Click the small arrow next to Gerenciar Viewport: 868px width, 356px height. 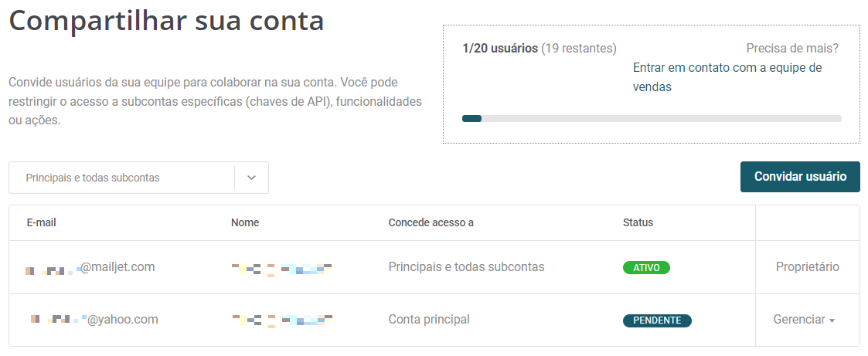pos(832,320)
